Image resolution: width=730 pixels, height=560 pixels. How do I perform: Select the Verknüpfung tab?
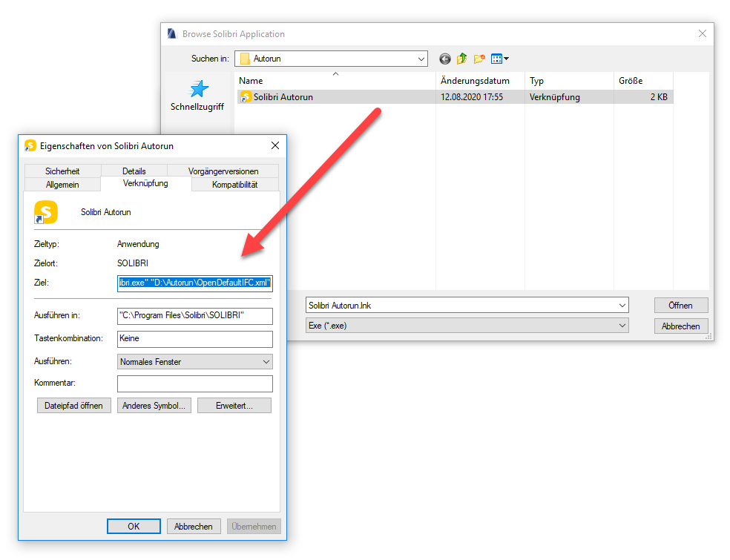145,183
